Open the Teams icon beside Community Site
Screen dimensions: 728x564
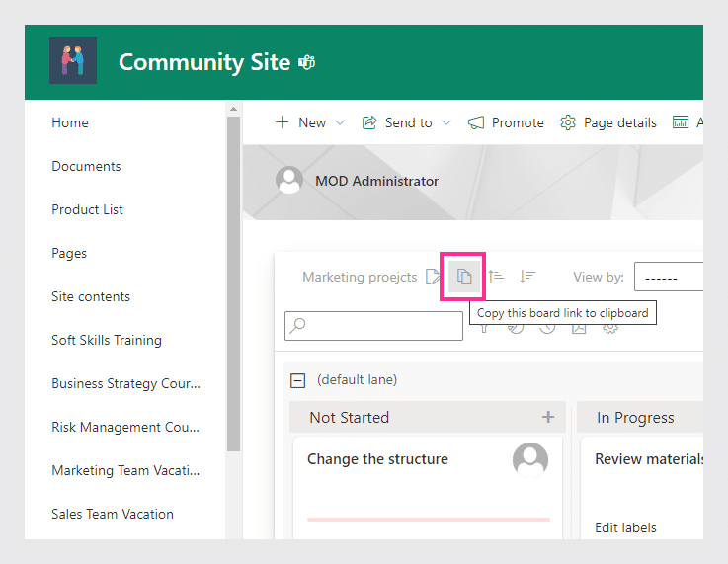[x=307, y=62]
